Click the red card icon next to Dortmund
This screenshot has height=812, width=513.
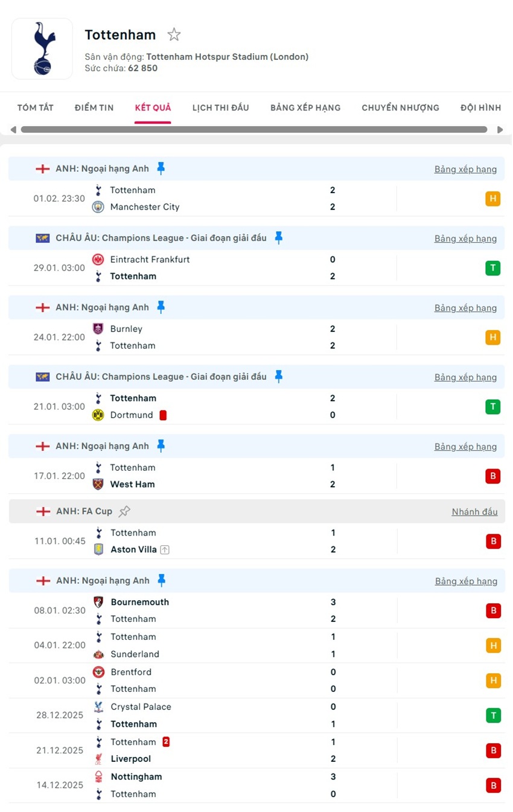162,415
